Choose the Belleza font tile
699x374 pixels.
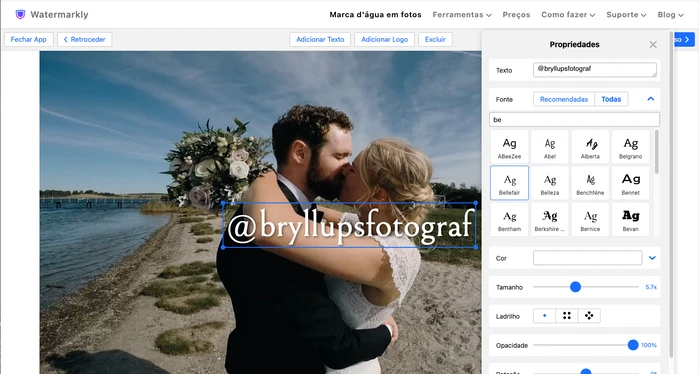tap(550, 183)
